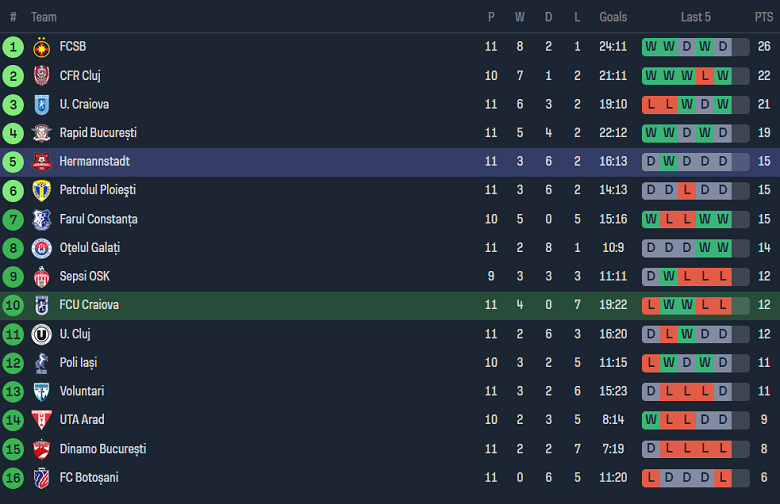
Task: Click FCSB's most recent draw result badge
Action: (x=723, y=46)
